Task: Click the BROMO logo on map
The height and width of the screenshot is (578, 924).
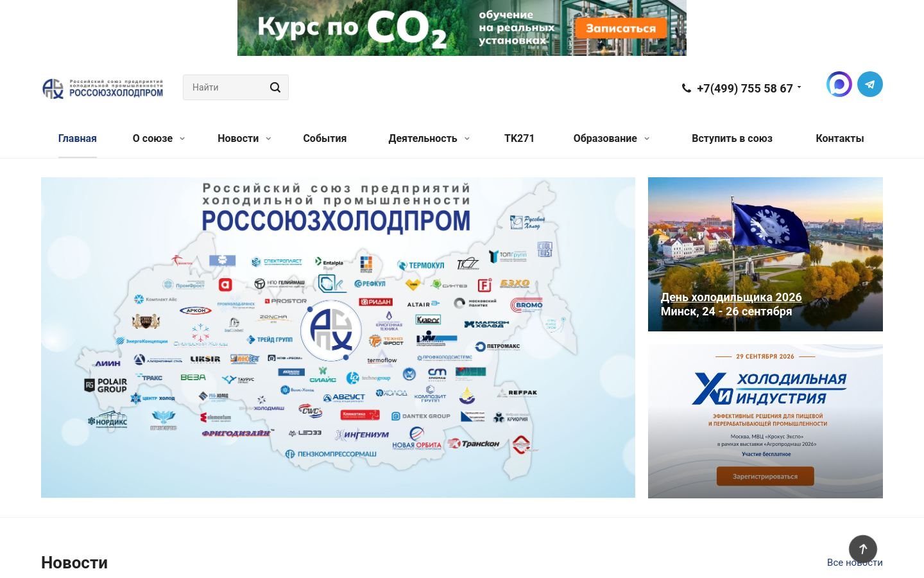Action: click(528, 305)
